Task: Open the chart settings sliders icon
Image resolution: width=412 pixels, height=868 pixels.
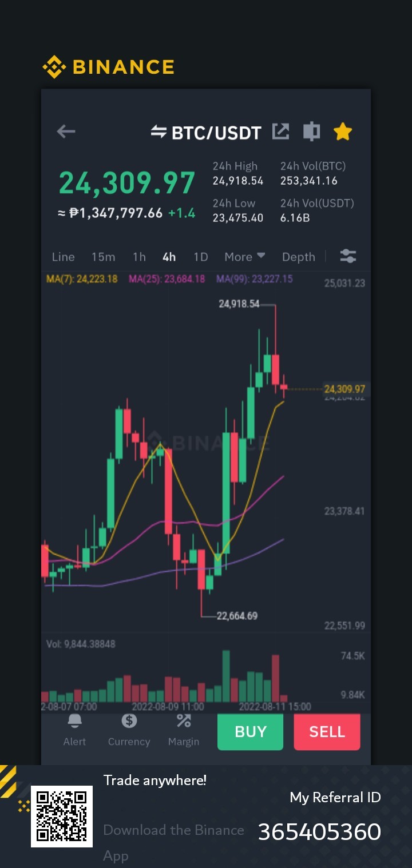Action: point(348,256)
